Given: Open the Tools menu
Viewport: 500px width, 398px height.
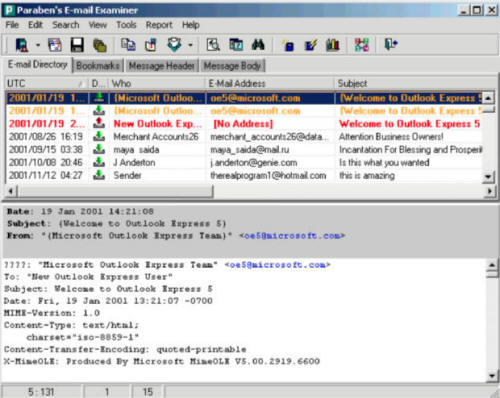Looking at the screenshot, I should [x=126, y=25].
